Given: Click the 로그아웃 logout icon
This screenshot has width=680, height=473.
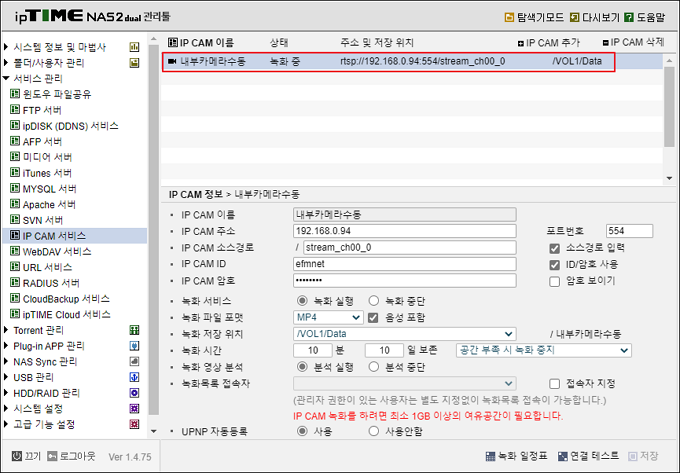Looking at the screenshot, I should (52, 456).
